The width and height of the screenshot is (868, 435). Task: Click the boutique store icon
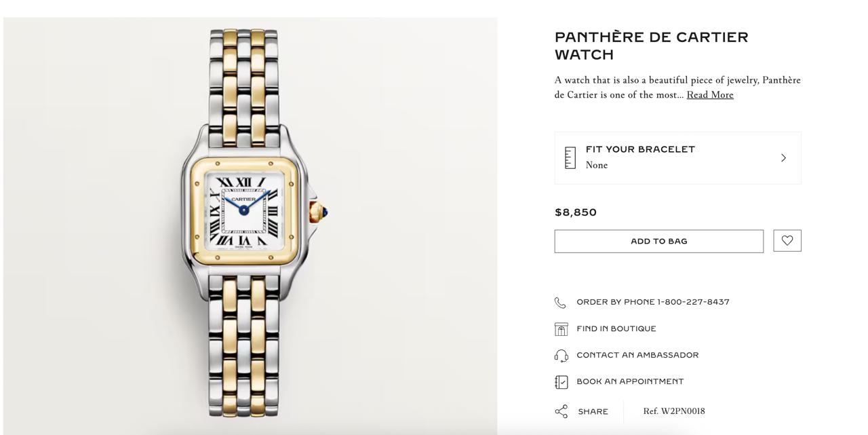[x=561, y=329]
